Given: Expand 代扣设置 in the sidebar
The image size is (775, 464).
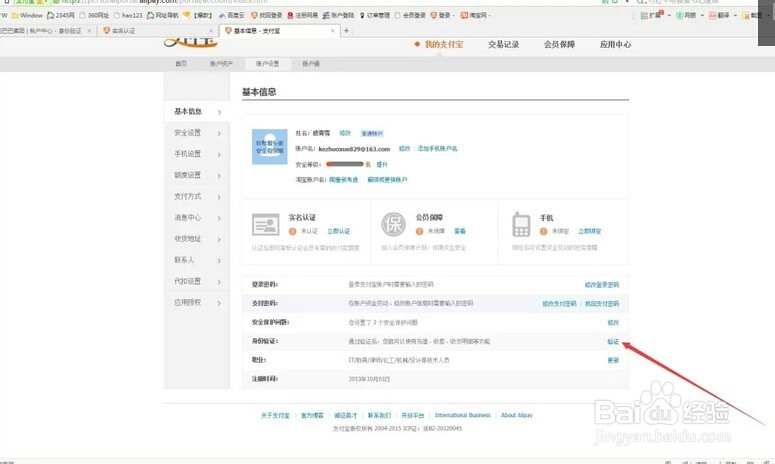Looking at the screenshot, I should pyautogui.click(x=197, y=281).
